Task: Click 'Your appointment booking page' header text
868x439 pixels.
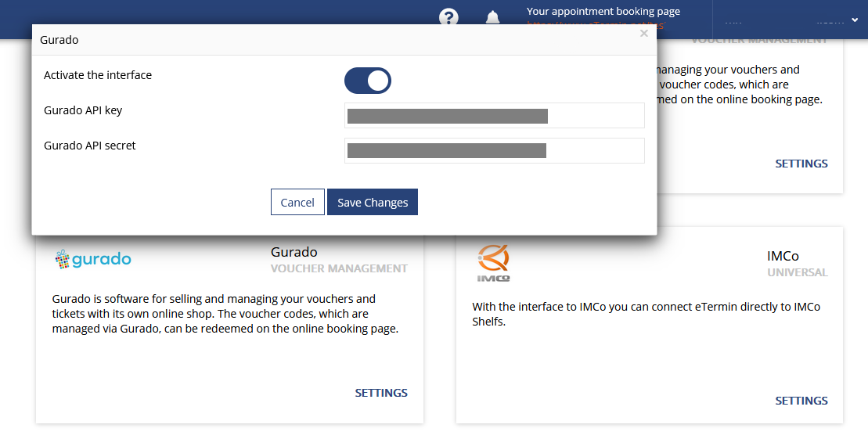Action: pyautogui.click(x=603, y=11)
